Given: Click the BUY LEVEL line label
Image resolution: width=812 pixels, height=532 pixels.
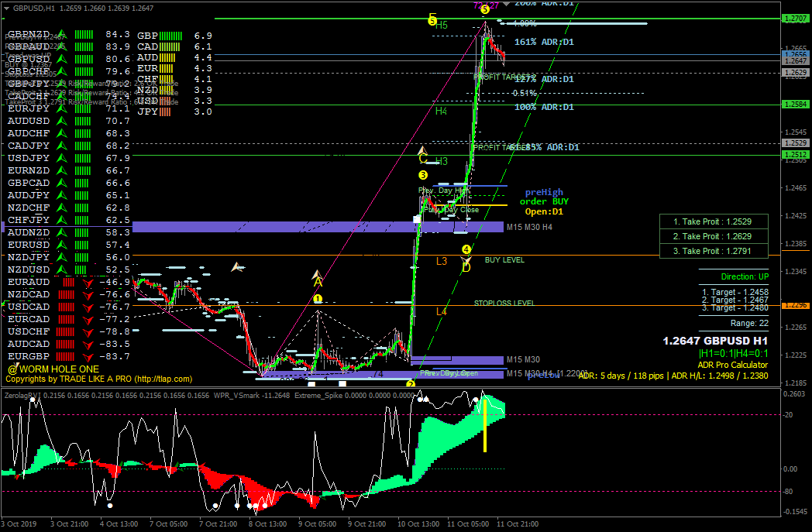Looking at the screenshot, I should (504, 259).
